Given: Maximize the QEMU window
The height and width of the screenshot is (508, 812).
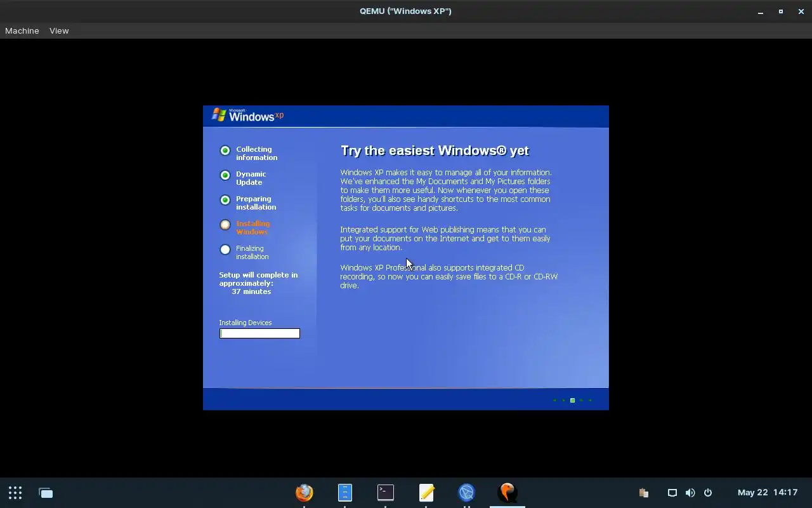Looking at the screenshot, I should pyautogui.click(x=781, y=11).
